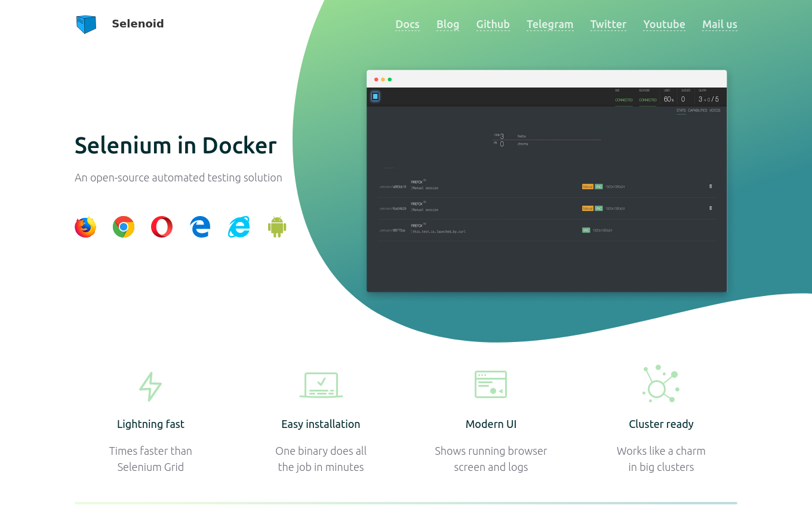Open the Blog link
Viewport: 812px width, 530px height.
pos(448,24)
